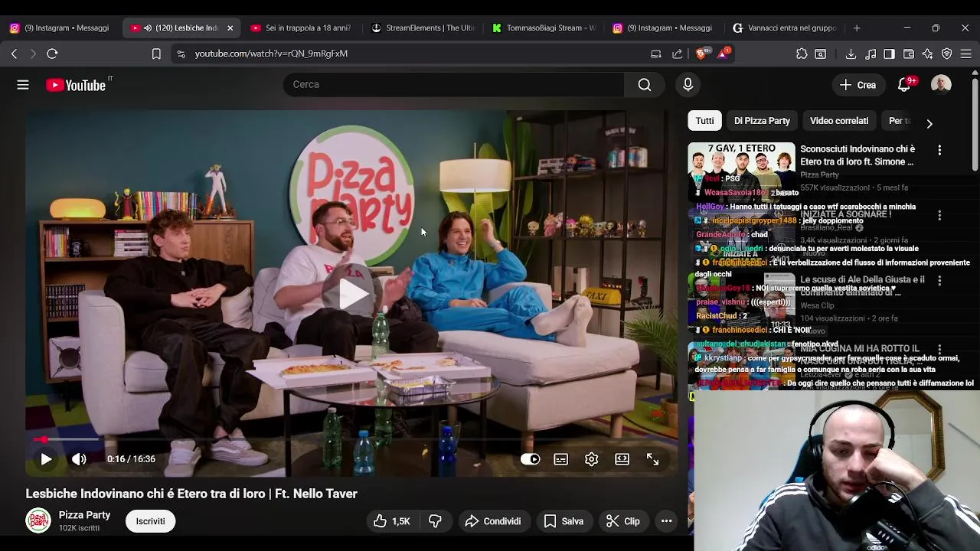Open player settings gear
980x551 pixels.
[592, 459]
